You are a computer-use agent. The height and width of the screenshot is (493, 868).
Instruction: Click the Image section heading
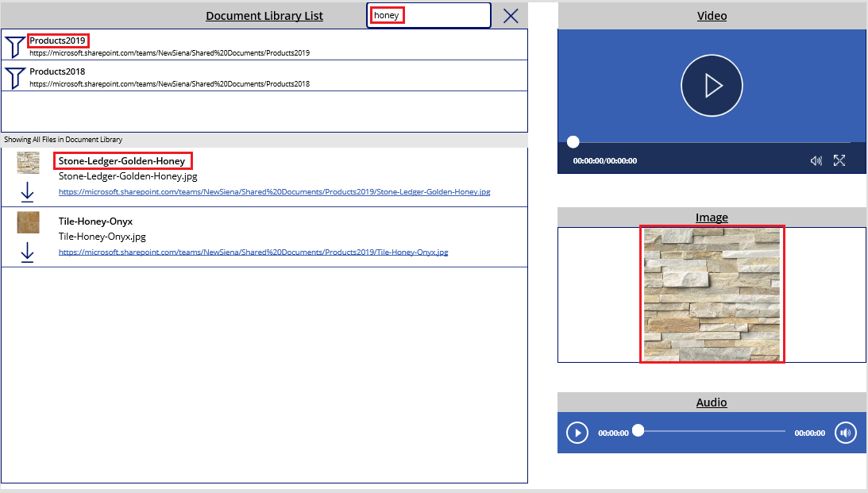[x=712, y=218]
